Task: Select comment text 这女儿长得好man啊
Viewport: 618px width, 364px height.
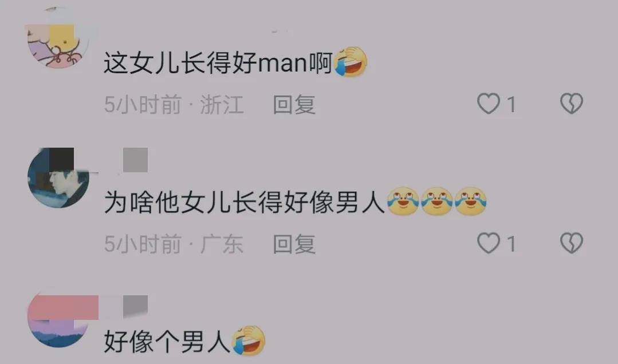Action: (218, 62)
